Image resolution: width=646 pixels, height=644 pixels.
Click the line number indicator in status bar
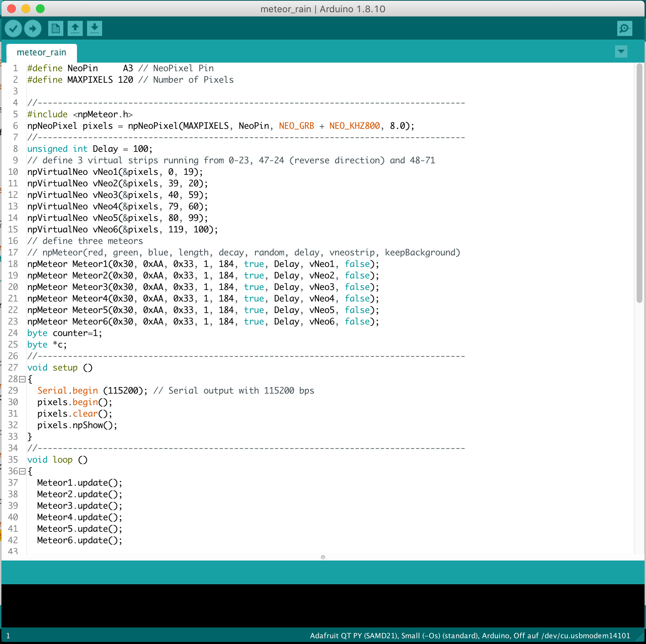coord(8,636)
